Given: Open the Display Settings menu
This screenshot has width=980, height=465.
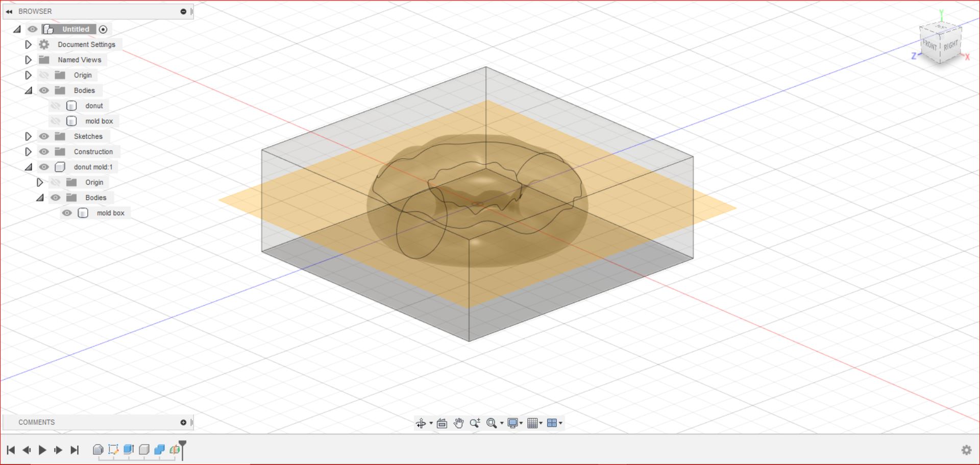Looking at the screenshot, I should tap(514, 423).
